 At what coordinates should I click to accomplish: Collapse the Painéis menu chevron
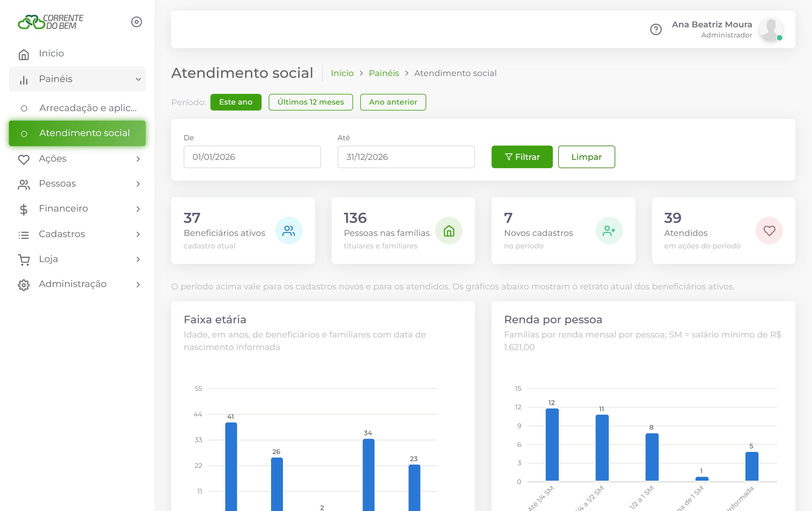(x=138, y=79)
